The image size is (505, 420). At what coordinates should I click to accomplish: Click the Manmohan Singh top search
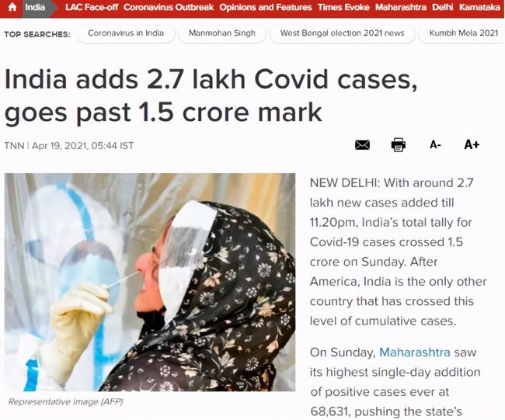[222, 33]
